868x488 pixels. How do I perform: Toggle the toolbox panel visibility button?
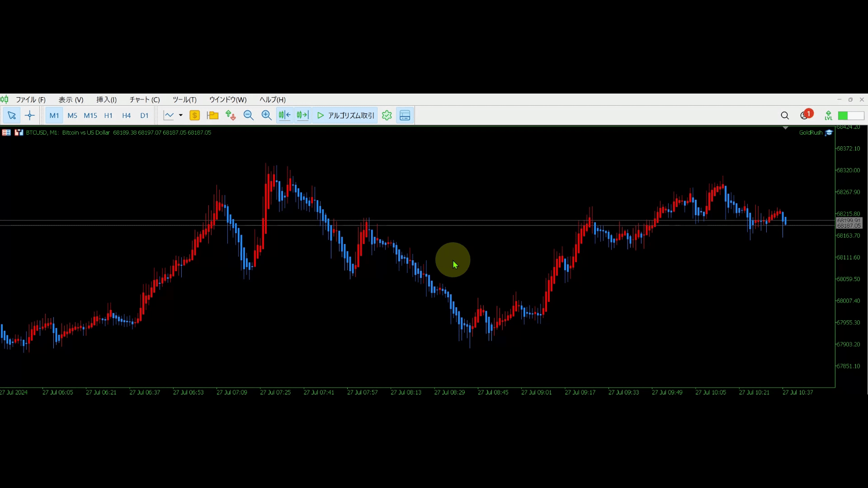[405, 116]
